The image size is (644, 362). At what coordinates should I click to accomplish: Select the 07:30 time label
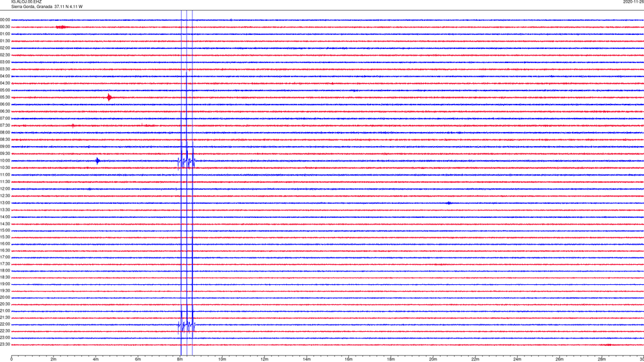coord(5,125)
